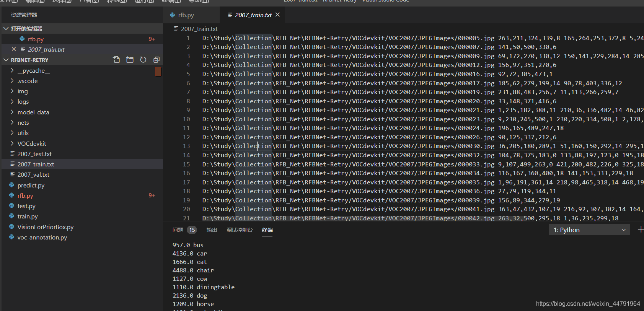
Task: Collapse all folders in explorer
Action: (156, 60)
